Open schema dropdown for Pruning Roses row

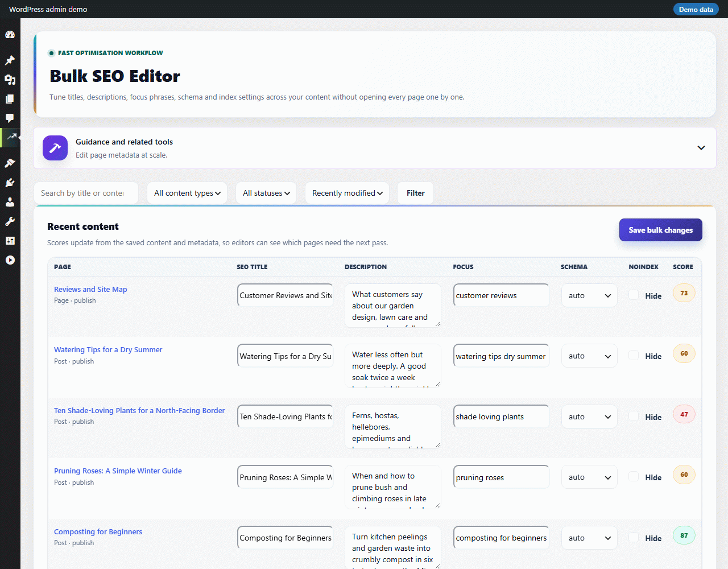[x=589, y=477]
